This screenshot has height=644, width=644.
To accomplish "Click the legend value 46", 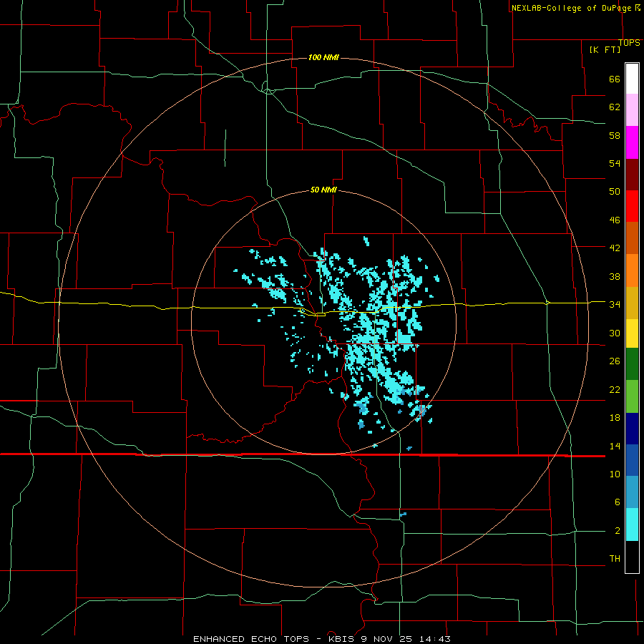I will [615, 220].
